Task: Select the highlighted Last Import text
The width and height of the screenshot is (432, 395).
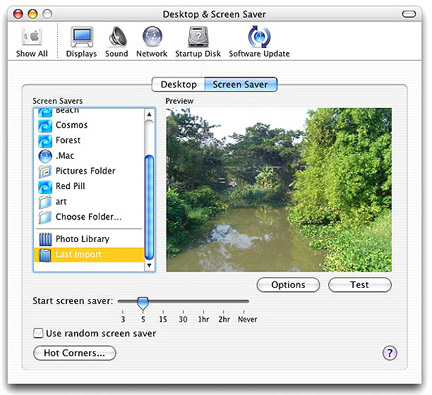Action: (x=78, y=255)
